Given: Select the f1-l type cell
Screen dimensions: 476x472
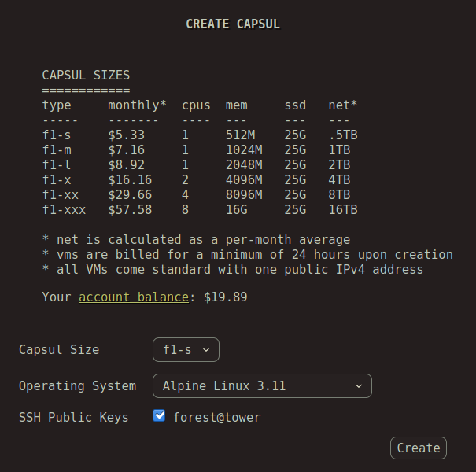Looking at the screenshot, I should 57,164.
